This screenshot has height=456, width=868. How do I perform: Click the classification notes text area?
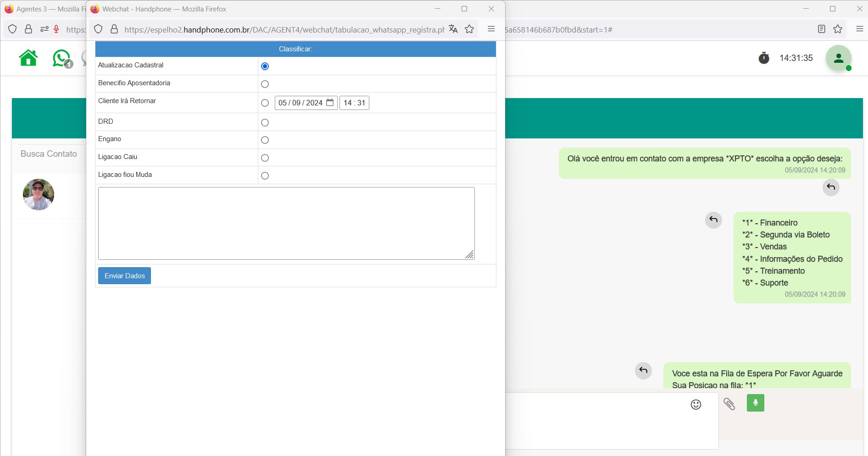point(286,223)
